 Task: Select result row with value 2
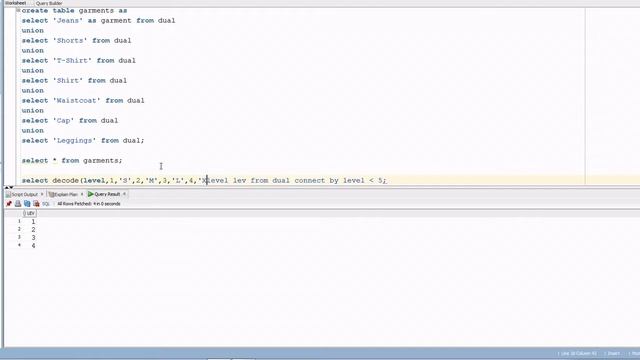[33, 230]
